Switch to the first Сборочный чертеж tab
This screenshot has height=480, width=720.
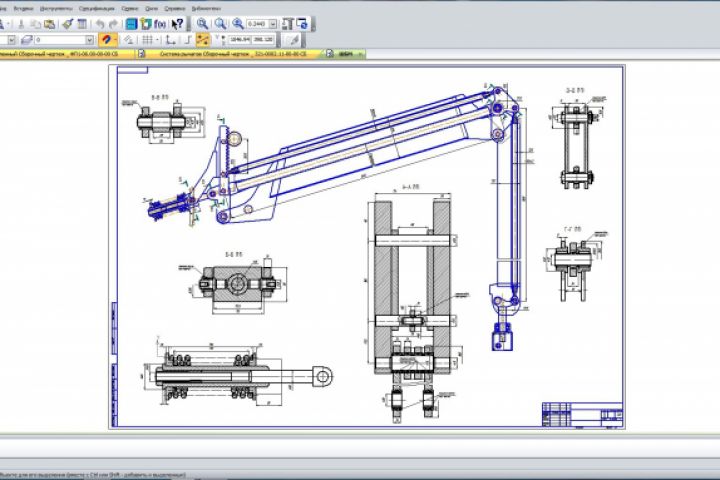(x=68, y=54)
